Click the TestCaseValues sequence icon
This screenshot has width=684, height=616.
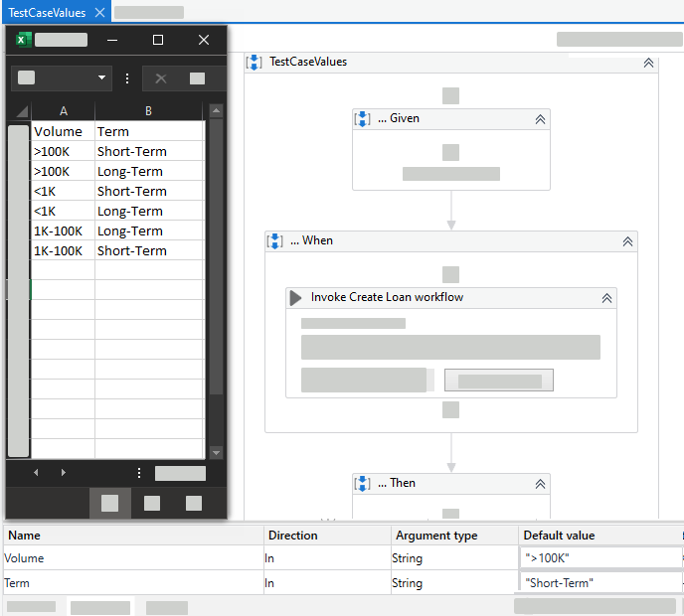(254, 62)
